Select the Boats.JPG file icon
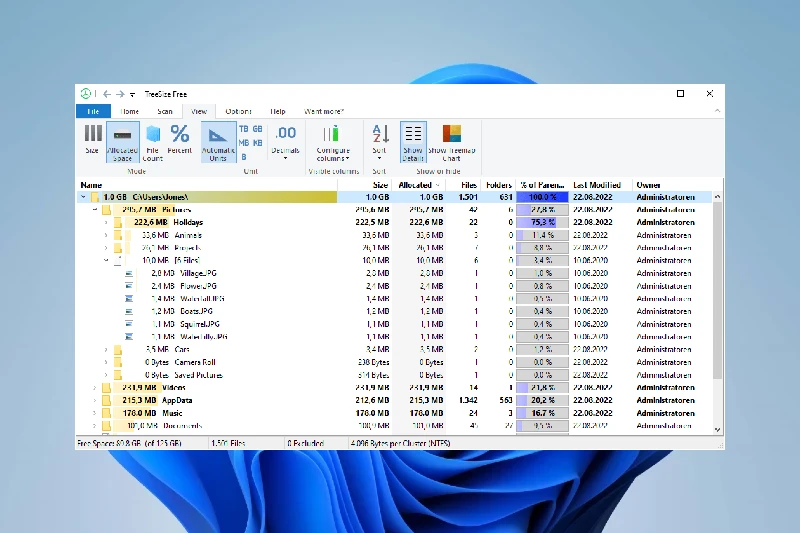Screen dimensions: 800x533 (129, 311)
